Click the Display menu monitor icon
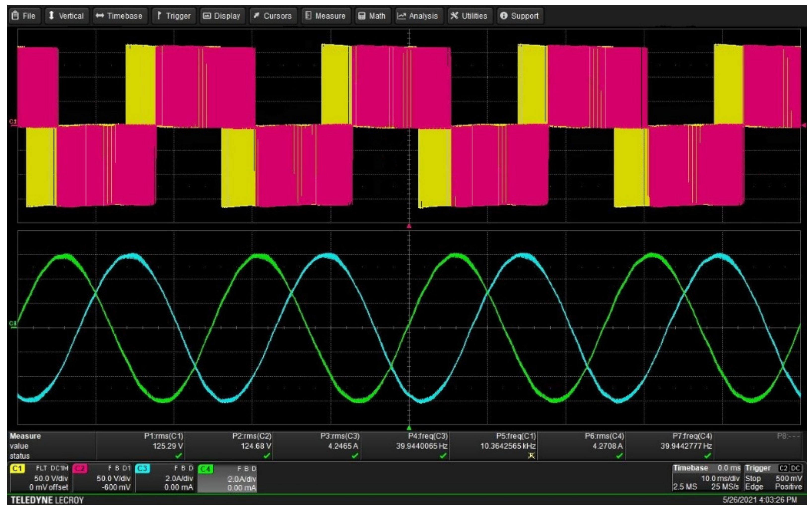Screen dimensions: 812x511 [x=206, y=16]
